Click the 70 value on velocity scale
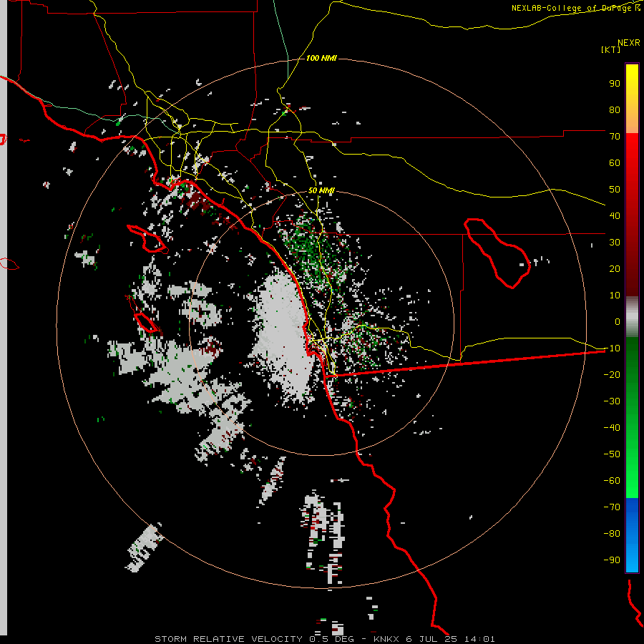This screenshot has width=644, height=644. pyautogui.click(x=615, y=137)
